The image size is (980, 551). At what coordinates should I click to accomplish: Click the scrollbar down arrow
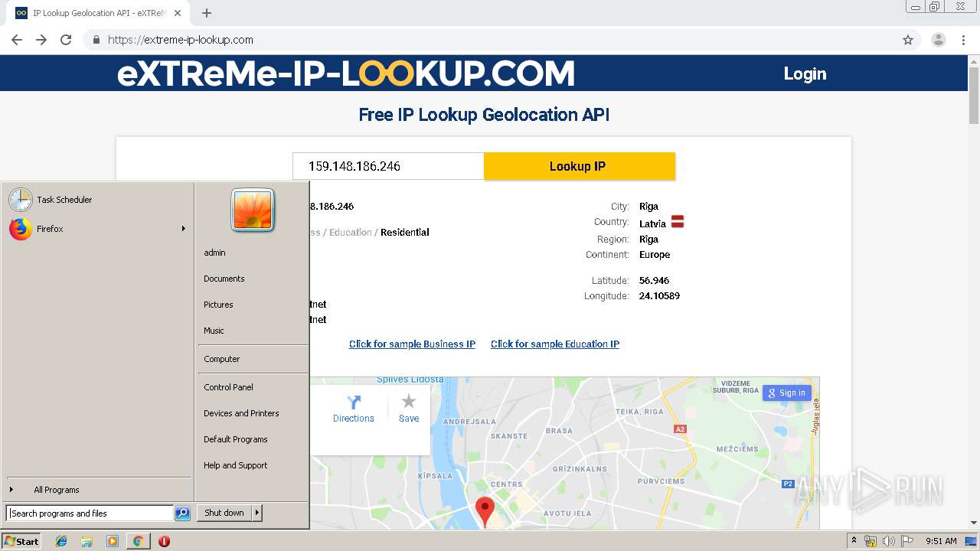[x=974, y=523]
